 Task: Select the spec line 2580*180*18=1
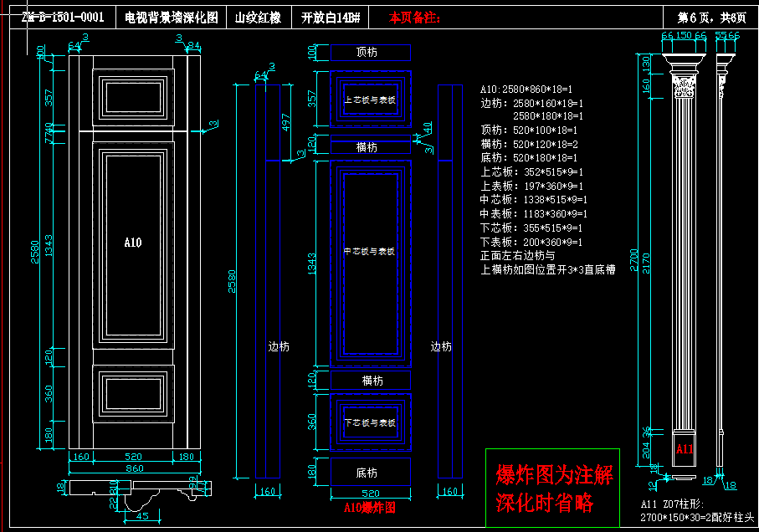(x=548, y=116)
